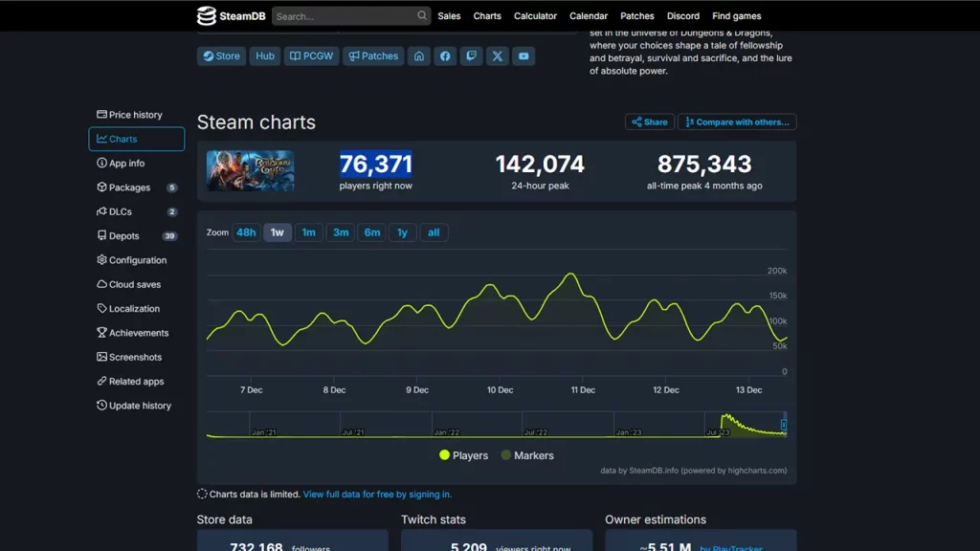Open Find games in top navigation
The width and height of the screenshot is (980, 551).
[x=736, y=16]
